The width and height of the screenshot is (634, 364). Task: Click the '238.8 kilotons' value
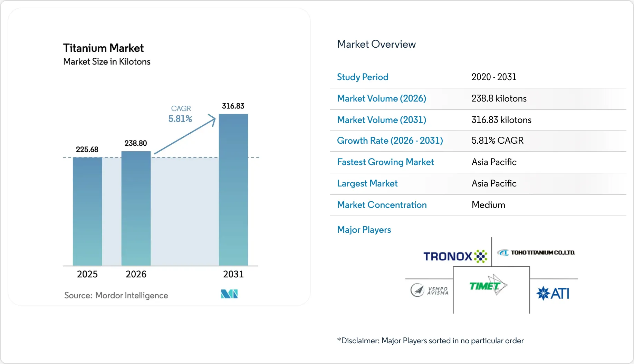499,98
